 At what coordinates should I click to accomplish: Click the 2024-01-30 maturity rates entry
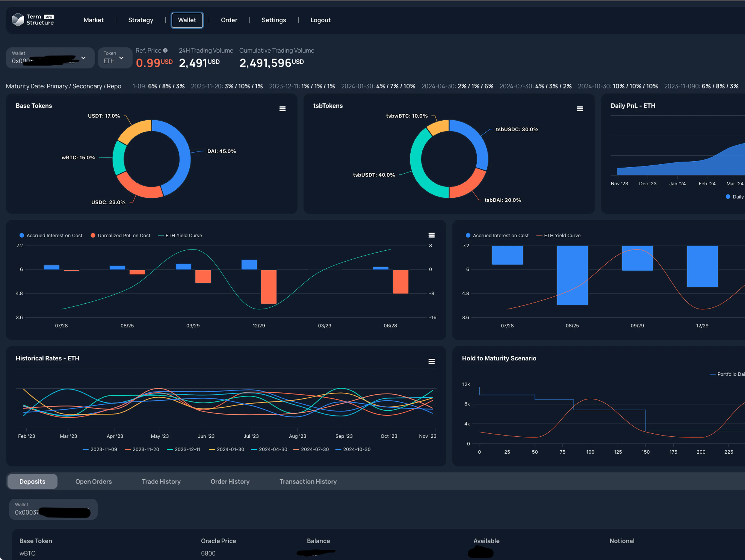pos(378,86)
